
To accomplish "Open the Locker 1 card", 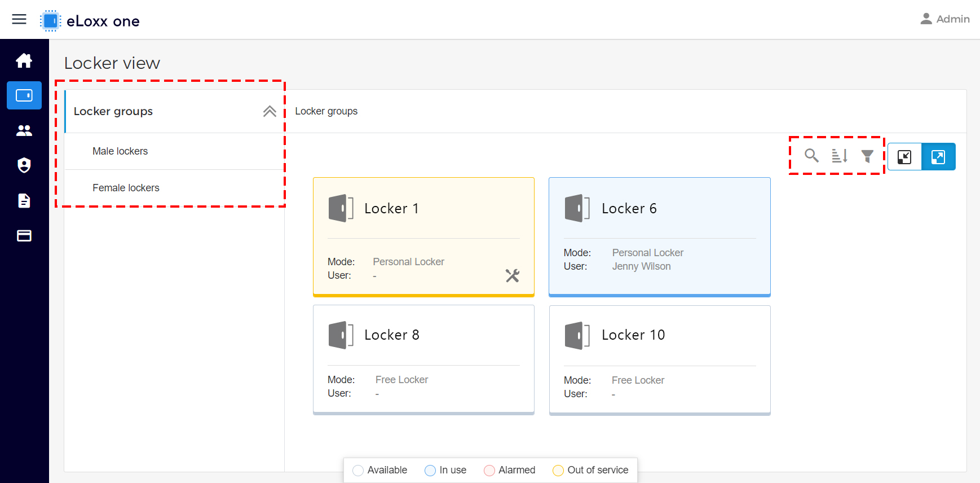I will pyautogui.click(x=423, y=237).
